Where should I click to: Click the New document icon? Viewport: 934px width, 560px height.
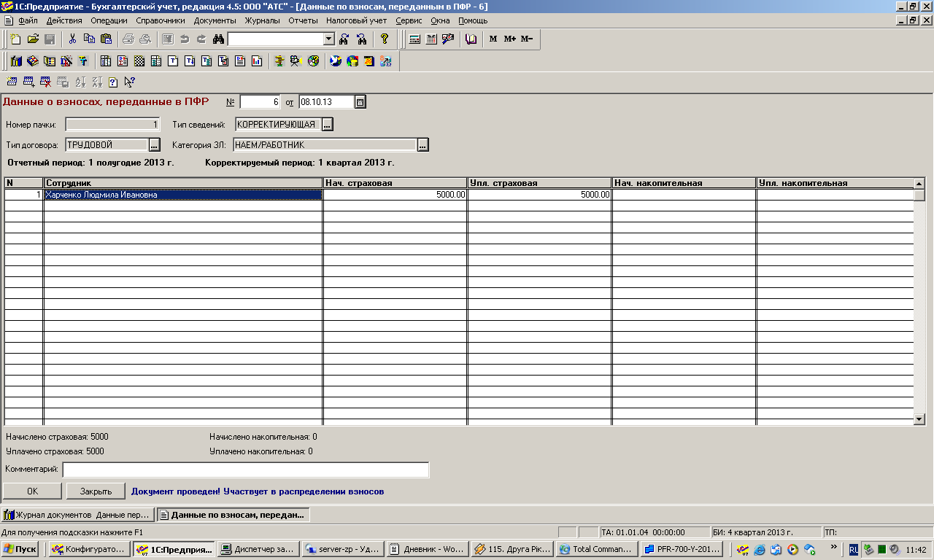pyautogui.click(x=16, y=39)
